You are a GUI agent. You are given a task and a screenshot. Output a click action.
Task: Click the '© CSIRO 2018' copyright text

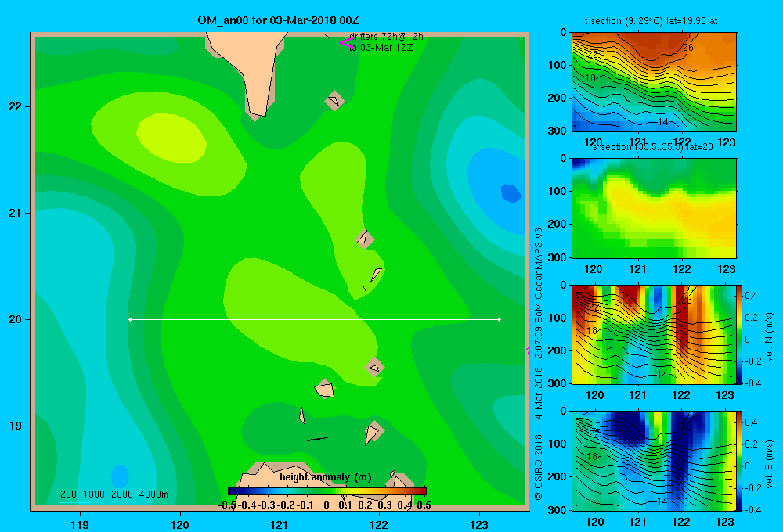point(539,467)
